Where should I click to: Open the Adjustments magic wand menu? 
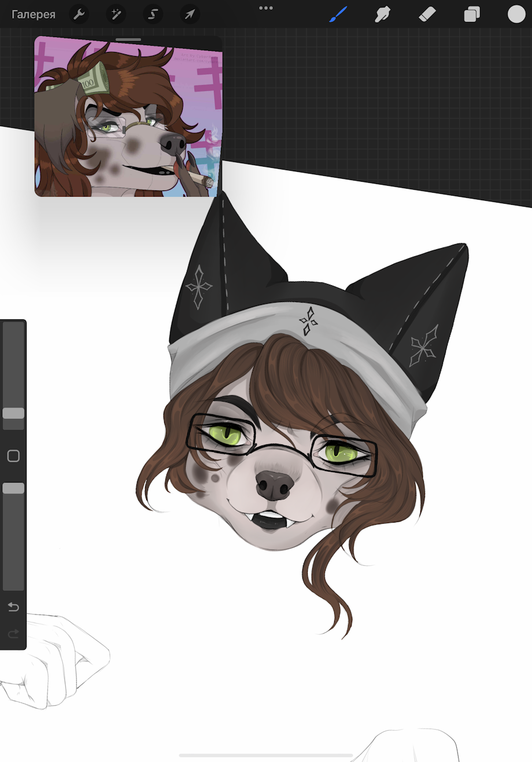[116, 14]
